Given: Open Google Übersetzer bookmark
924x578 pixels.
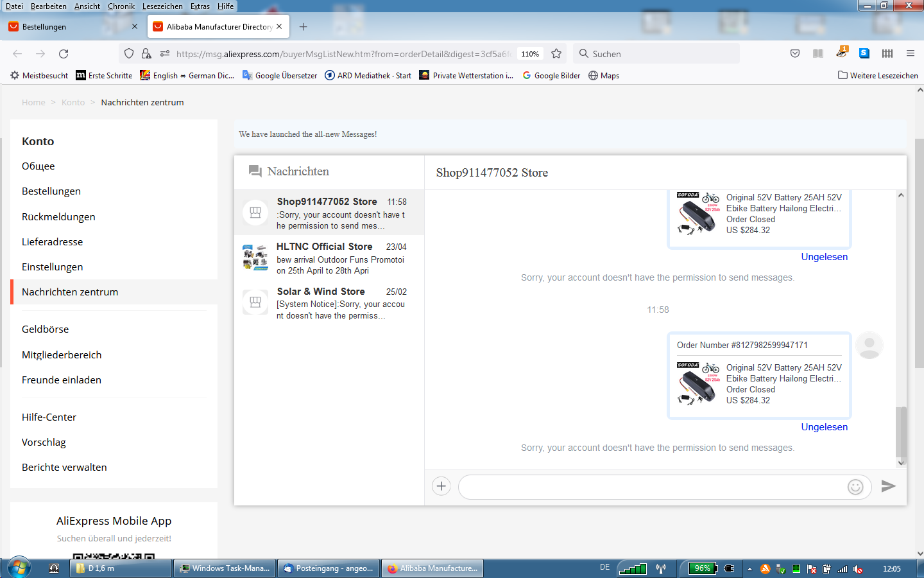Looking at the screenshot, I should [x=280, y=76].
